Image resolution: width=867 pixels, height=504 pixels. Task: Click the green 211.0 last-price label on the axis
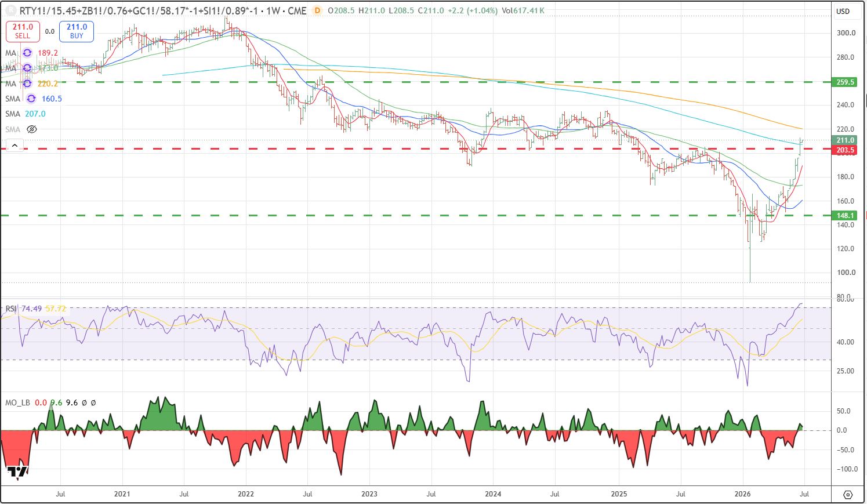(x=844, y=140)
